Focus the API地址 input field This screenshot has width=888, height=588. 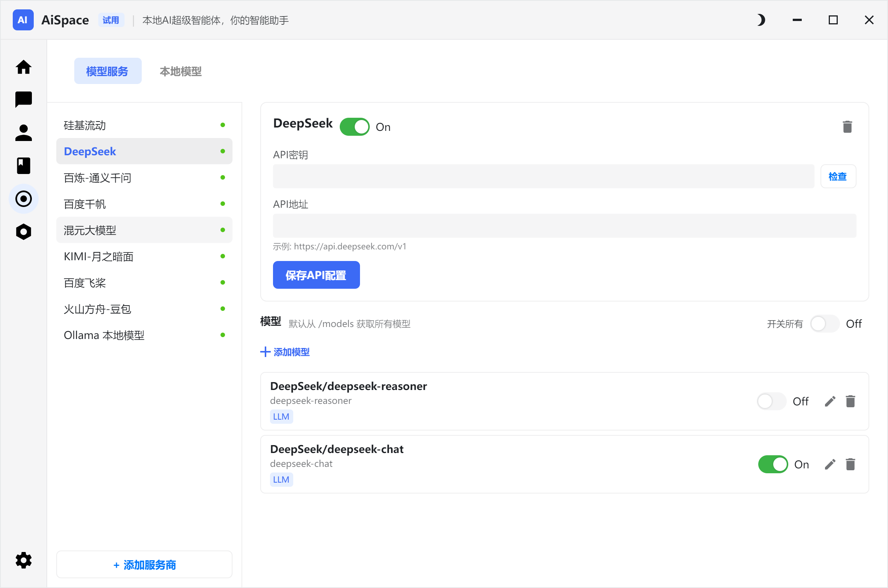click(x=565, y=226)
